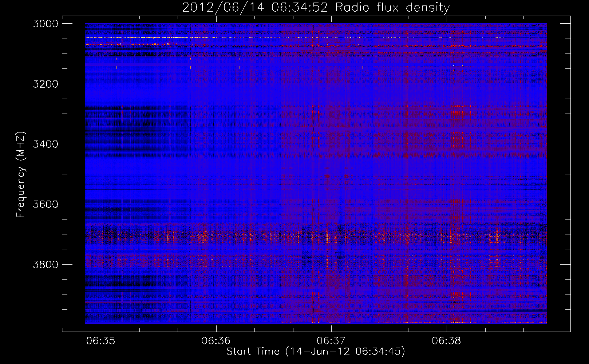Viewport: 589px width, 364px height.
Task: Click the 3000 frequency axis label
Action: (46, 24)
